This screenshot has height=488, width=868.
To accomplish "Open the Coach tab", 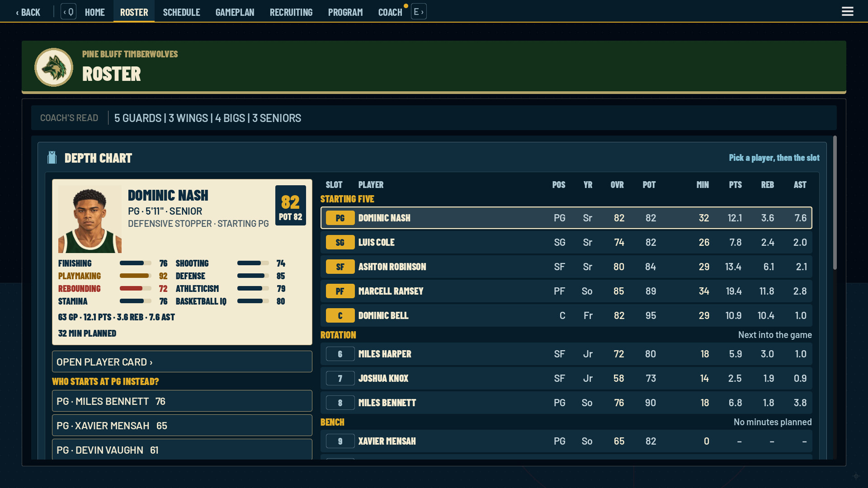I will [x=390, y=12].
